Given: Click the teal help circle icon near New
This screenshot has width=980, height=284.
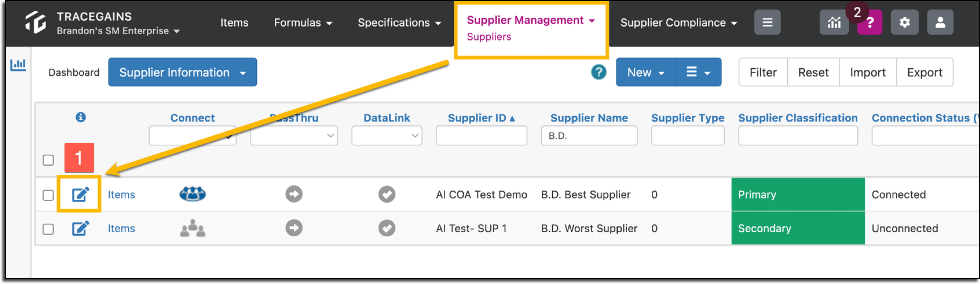Looking at the screenshot, I should 598,72.
